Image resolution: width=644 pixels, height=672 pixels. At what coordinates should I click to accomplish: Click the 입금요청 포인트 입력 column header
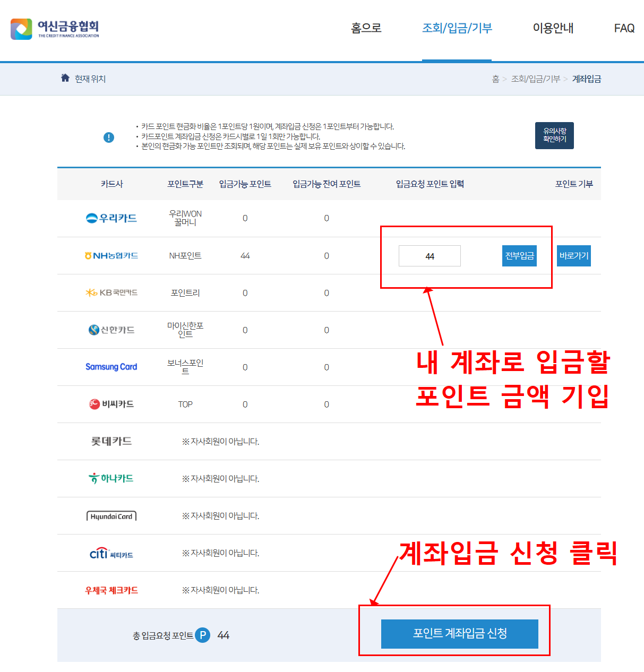point(430,184)
